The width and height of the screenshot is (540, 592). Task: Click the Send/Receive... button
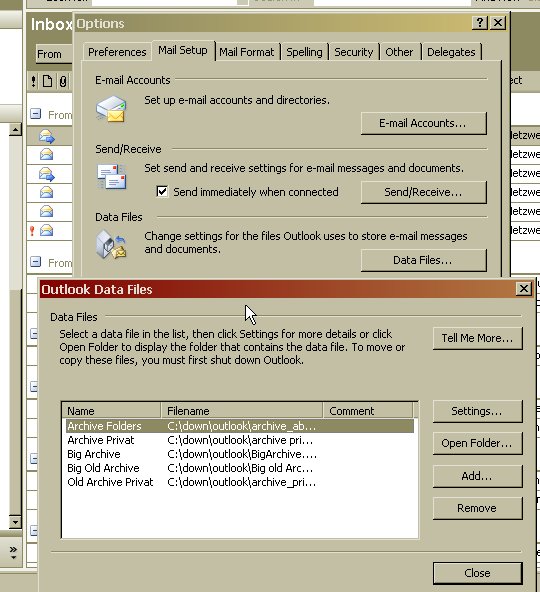point(423,192)
